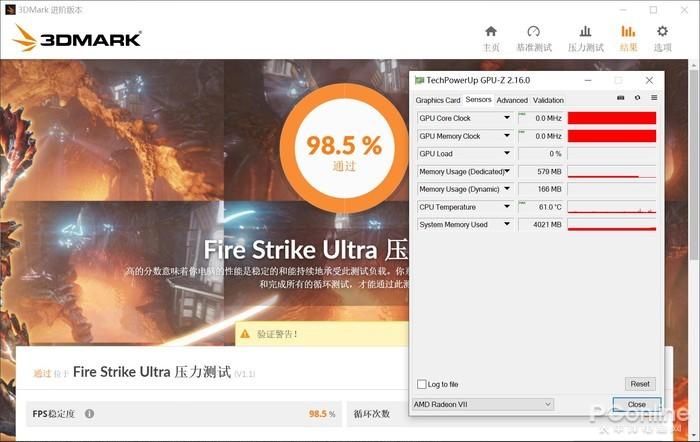Click the CPU Temperature graph
The width and height of the screenshot is (700, 442).
tap(612, 207)
